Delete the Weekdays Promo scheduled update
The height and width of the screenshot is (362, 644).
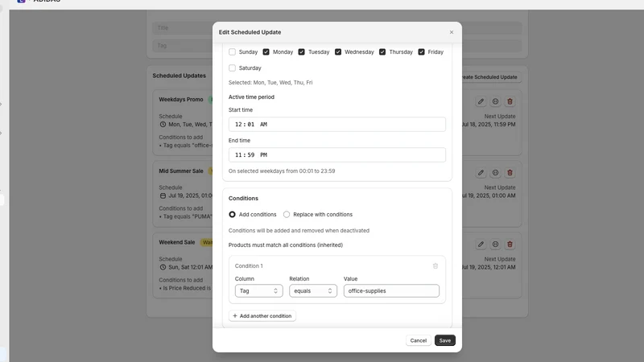point(510,101)
